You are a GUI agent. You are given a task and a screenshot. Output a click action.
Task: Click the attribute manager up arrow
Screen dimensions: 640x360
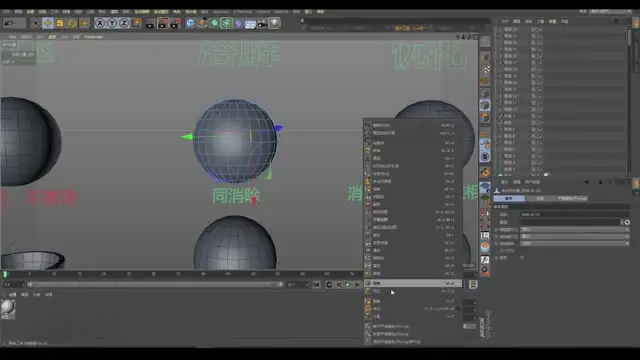point(600,182)
